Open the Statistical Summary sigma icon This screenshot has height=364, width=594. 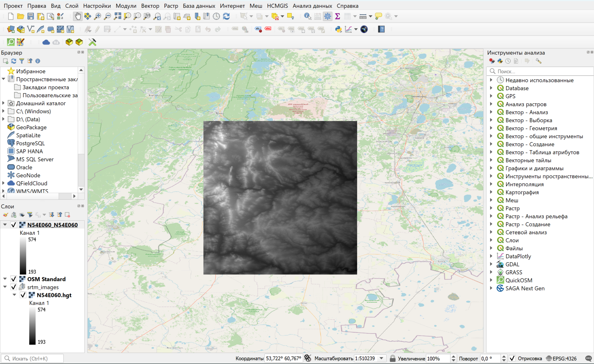(338, 16)
